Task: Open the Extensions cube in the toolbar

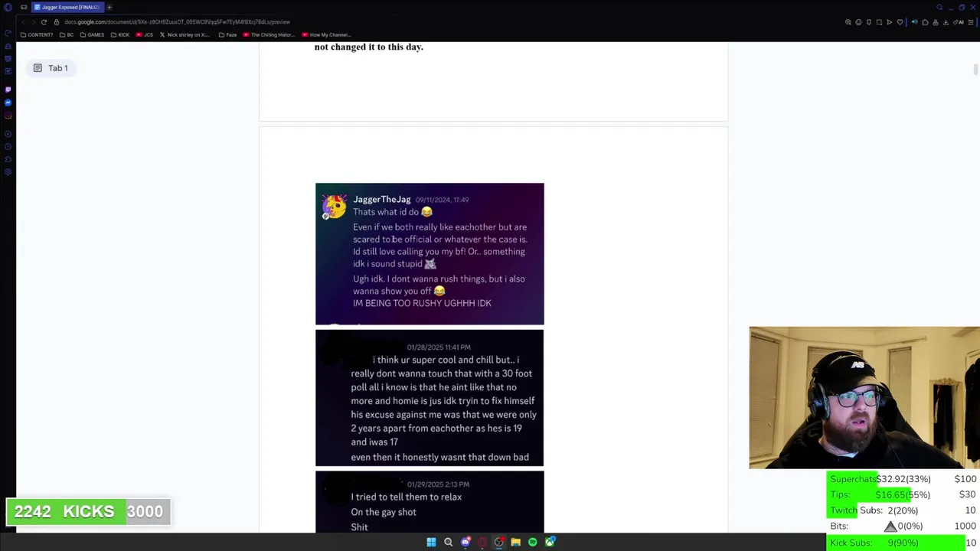Action: tap(925, 22)
